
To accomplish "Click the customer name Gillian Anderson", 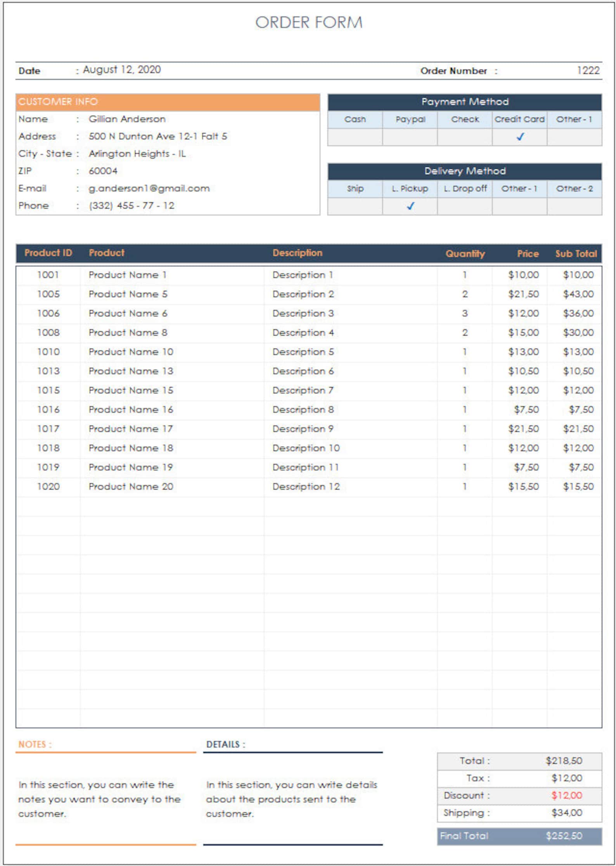I will coord(127,119).
